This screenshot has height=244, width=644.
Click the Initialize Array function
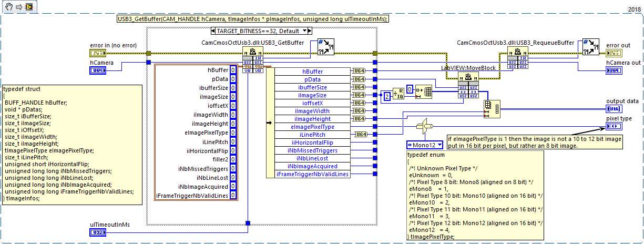(423, 93)
